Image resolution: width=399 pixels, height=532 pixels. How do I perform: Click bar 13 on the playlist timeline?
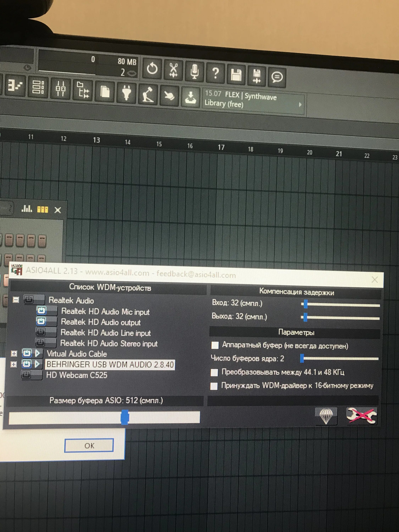(96, 140)
